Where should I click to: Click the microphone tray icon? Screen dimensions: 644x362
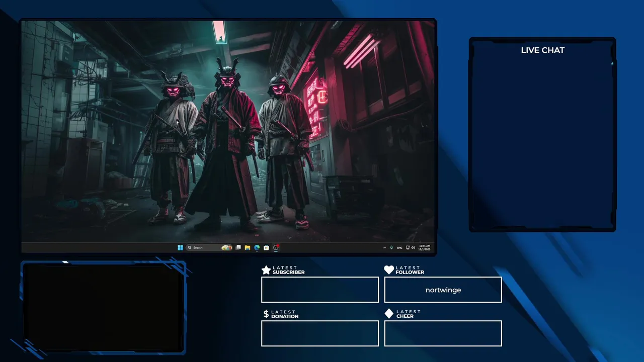[x=391, y=247]
